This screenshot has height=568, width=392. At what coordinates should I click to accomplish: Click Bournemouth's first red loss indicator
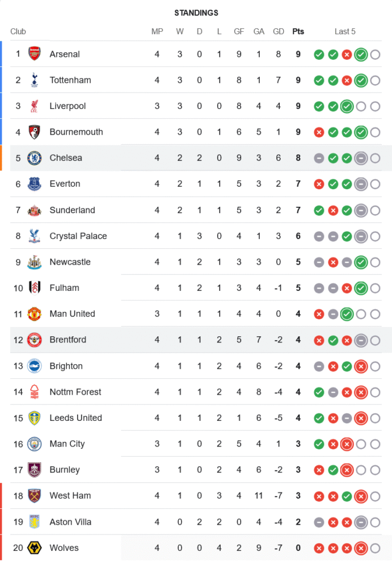(x=319, y=132)
